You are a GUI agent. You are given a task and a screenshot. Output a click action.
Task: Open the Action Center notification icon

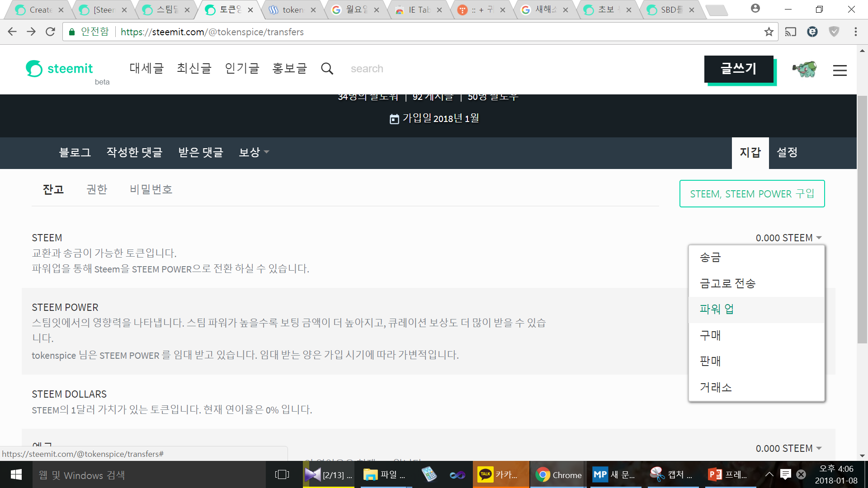(x=786, y=474)
